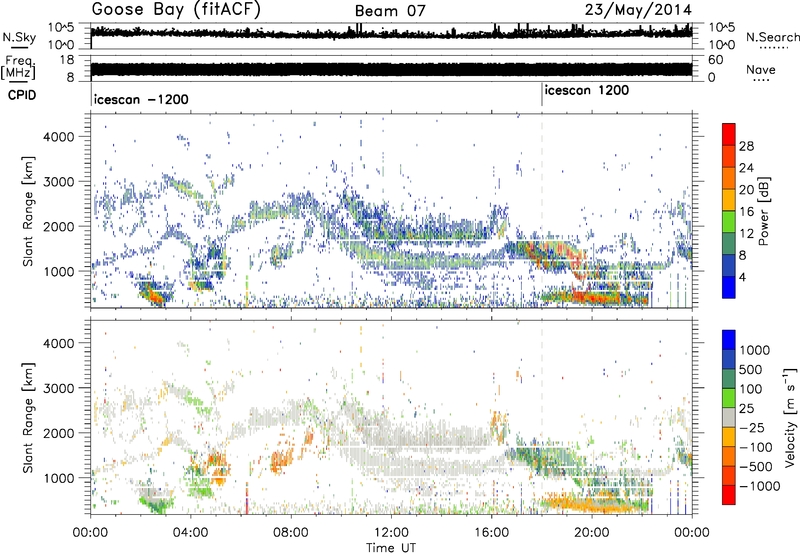The image size is (800, 554).
Task: Click the '1000' tick of the velocity panel axis
Action: (x=59, y=477)
